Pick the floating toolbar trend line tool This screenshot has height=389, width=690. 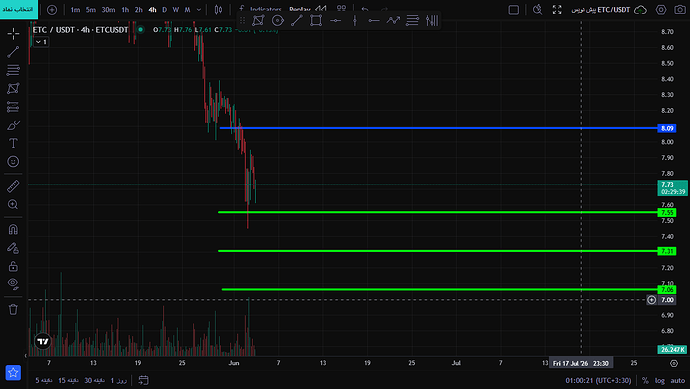(x=297, y=20)
